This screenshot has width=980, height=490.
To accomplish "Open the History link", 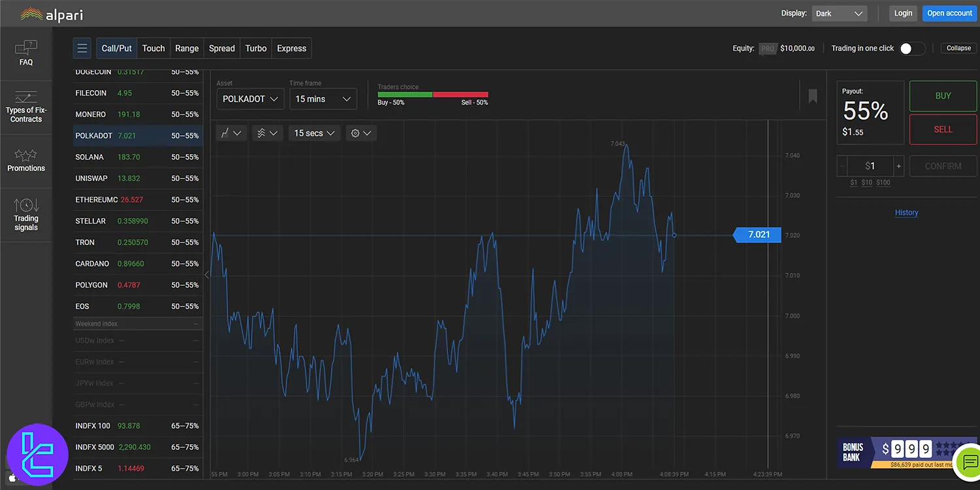I will (906, 212).
